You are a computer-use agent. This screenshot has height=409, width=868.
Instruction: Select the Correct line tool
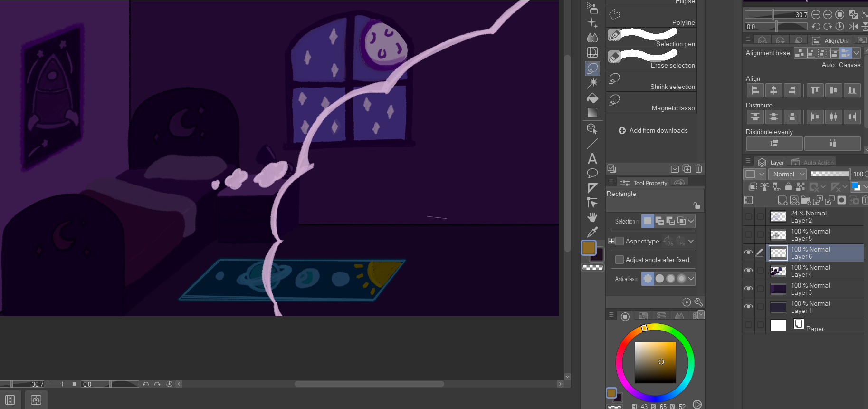point(592,203)
